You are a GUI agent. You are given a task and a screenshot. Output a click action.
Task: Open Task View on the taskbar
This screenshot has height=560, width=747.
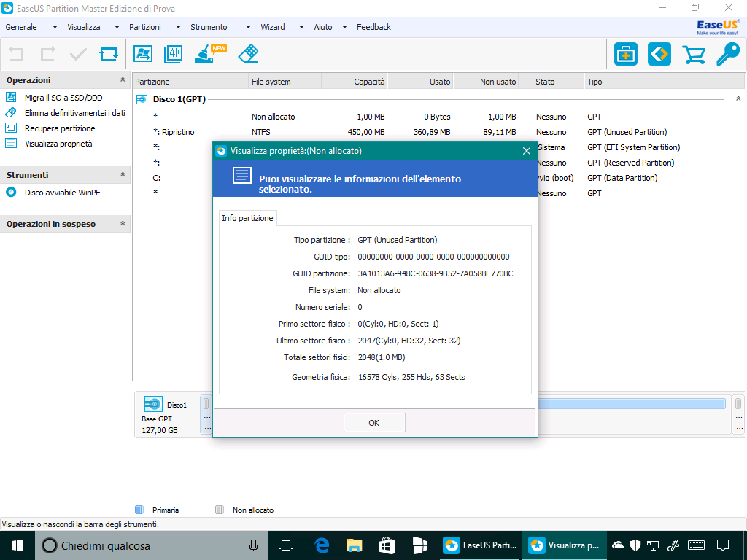[x=286, y=545]
